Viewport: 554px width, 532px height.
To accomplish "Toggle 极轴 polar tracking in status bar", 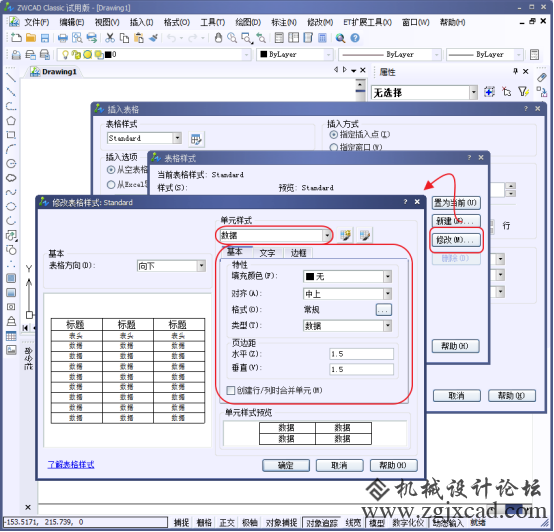I will click(x=249, y=523).
